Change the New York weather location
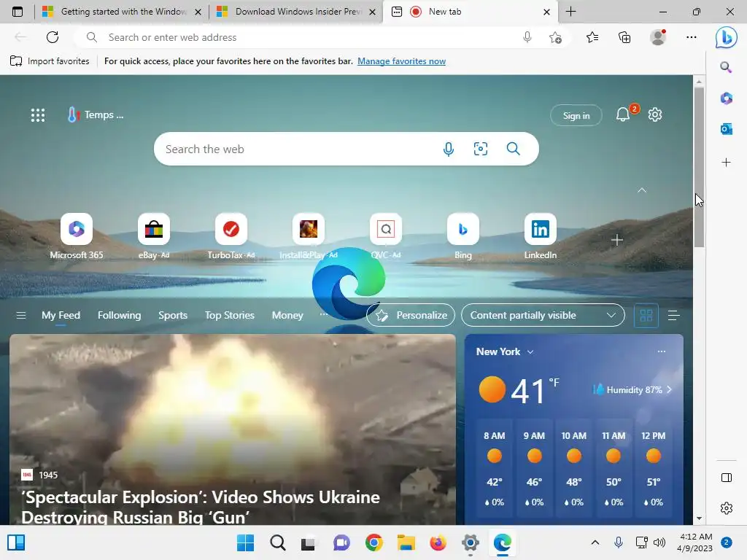The image size is (747, 560). pyautogui.click(x=505, y=351)
